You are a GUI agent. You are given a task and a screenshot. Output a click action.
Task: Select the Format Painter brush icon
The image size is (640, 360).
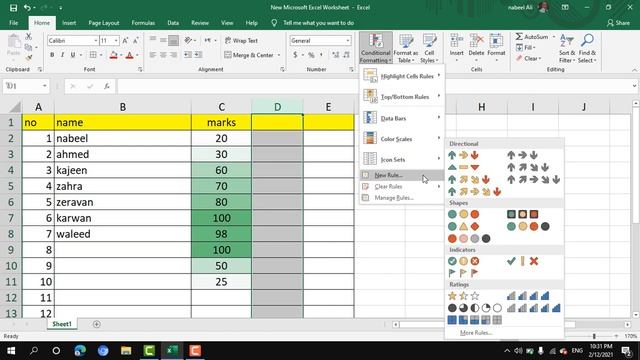point(29,58)
